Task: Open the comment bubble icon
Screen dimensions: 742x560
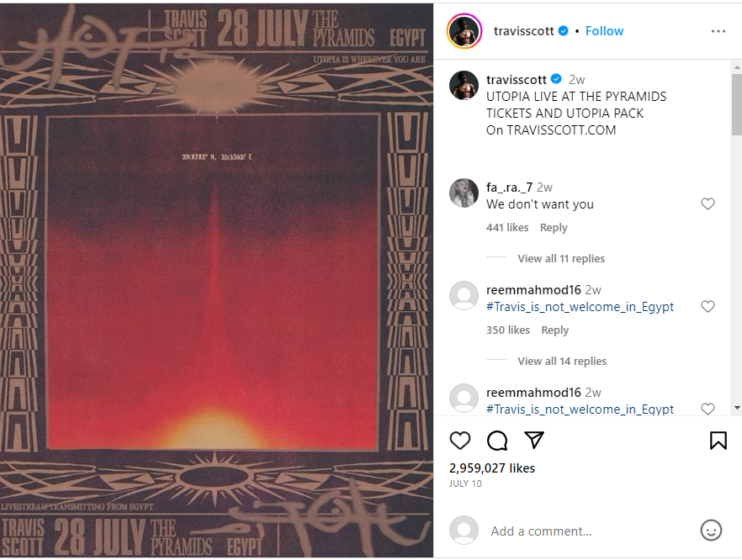Action: pos(497,441)
